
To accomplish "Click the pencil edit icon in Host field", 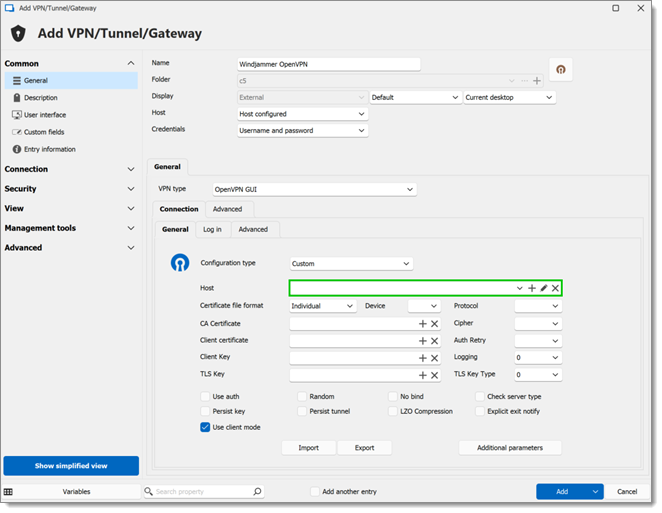I will point(544,288).
